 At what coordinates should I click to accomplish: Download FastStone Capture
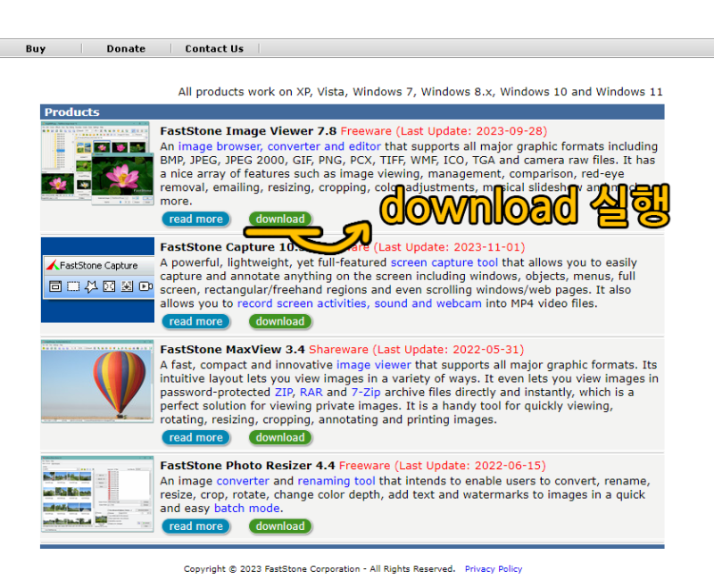click(x=280, y=321)
